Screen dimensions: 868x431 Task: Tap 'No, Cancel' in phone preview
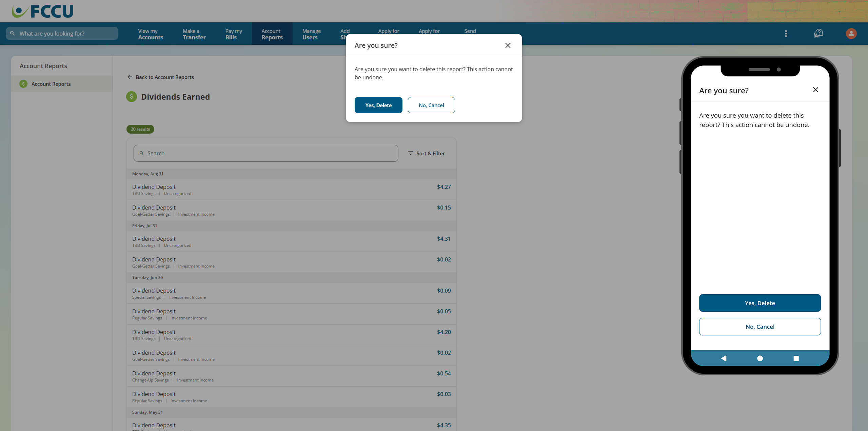coord(760,327)
